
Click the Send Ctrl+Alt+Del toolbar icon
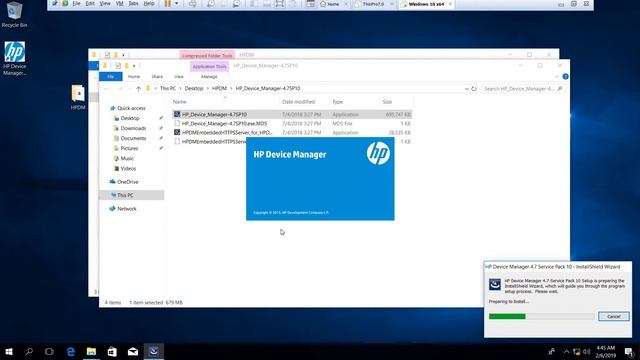[x=192, y=4]
